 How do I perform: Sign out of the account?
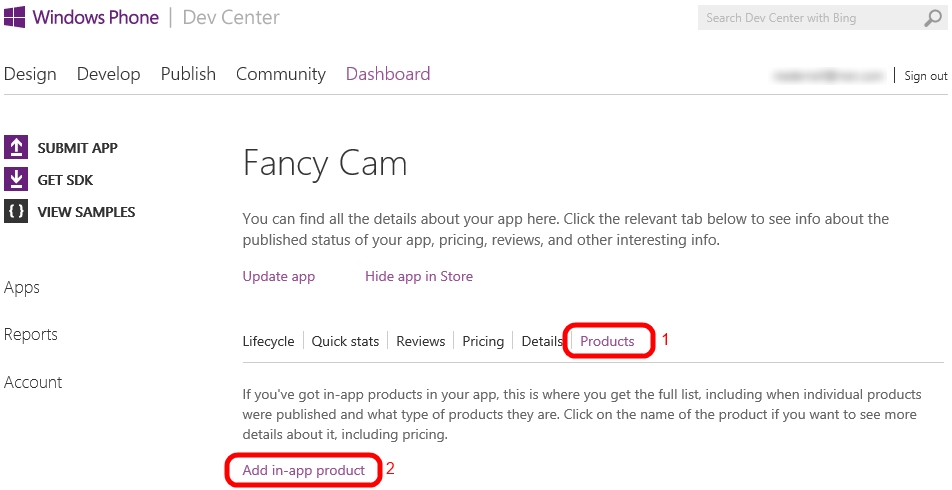click(x=926, y=76)
